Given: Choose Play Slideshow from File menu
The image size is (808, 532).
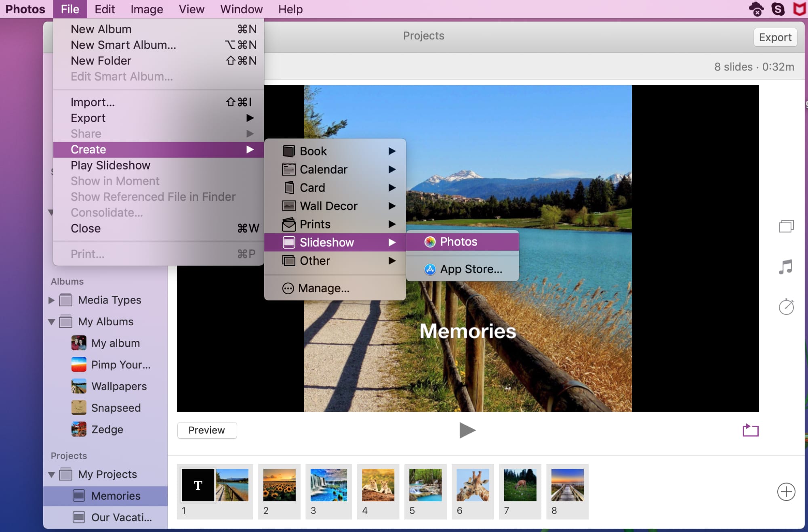Looking at the screenshot, I should click(x=159, y=165).
